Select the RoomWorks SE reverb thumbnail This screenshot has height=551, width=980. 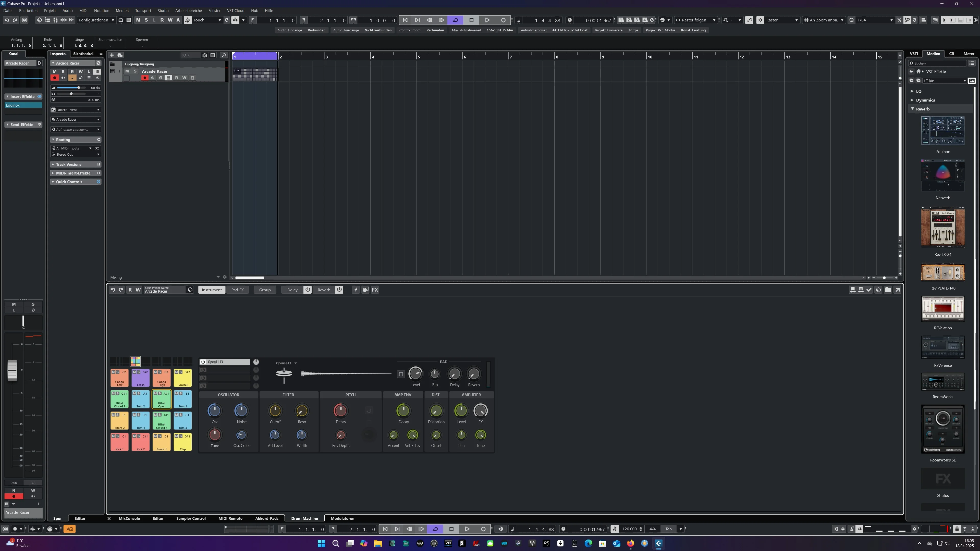[943, 429]
